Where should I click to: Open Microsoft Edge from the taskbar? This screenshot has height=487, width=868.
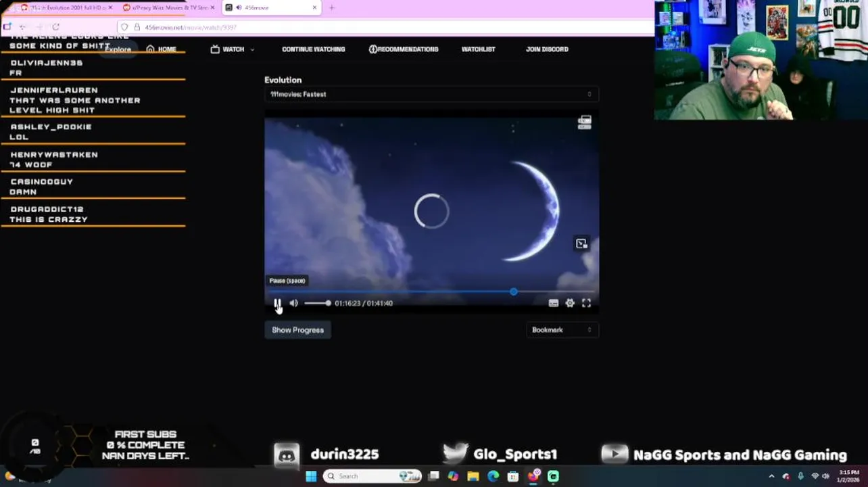point(493,476)
